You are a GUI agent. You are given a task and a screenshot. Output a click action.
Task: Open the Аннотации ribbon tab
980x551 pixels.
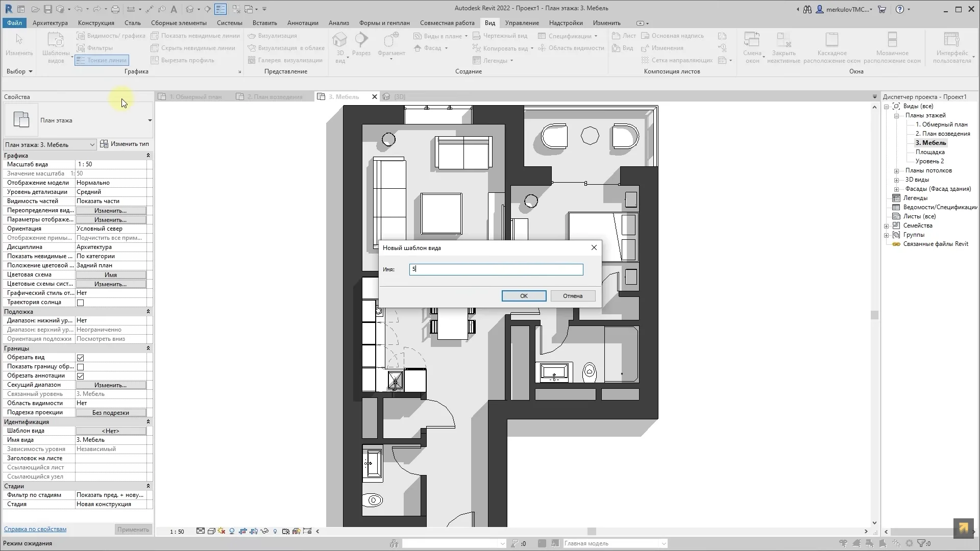tap(303, 23)
